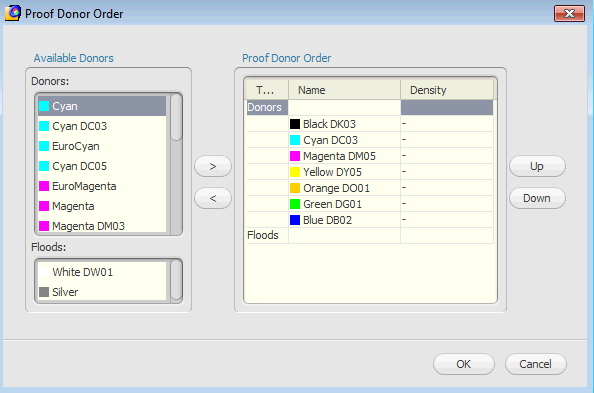
Task: Click the Green DG01 swatch icon
Action: click(x=295, y=204)
